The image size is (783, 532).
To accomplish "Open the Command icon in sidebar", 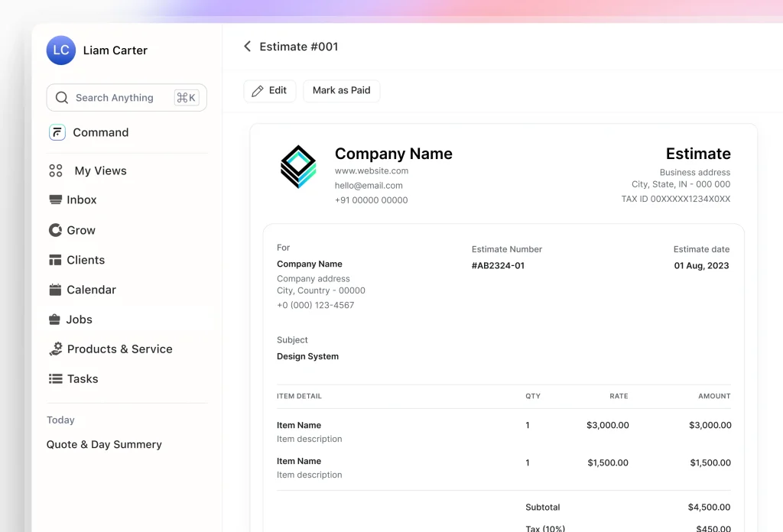I will coord(57,132).
